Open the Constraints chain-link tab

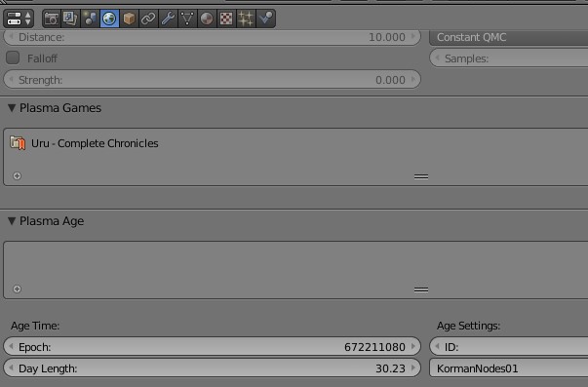click(148, 19)
